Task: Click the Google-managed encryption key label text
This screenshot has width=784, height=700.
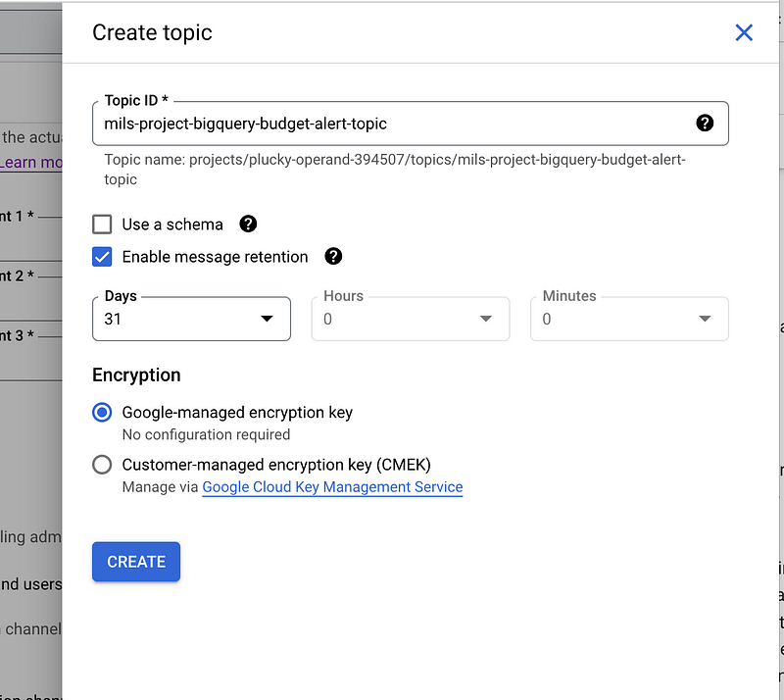Action: 237,413
